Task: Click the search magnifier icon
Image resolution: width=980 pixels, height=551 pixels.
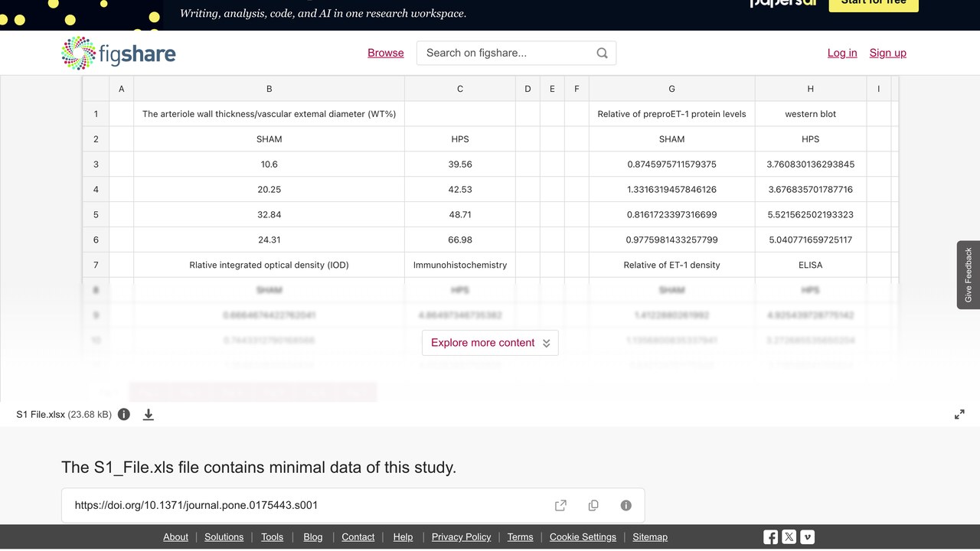Action: click(x=602, y=53)
